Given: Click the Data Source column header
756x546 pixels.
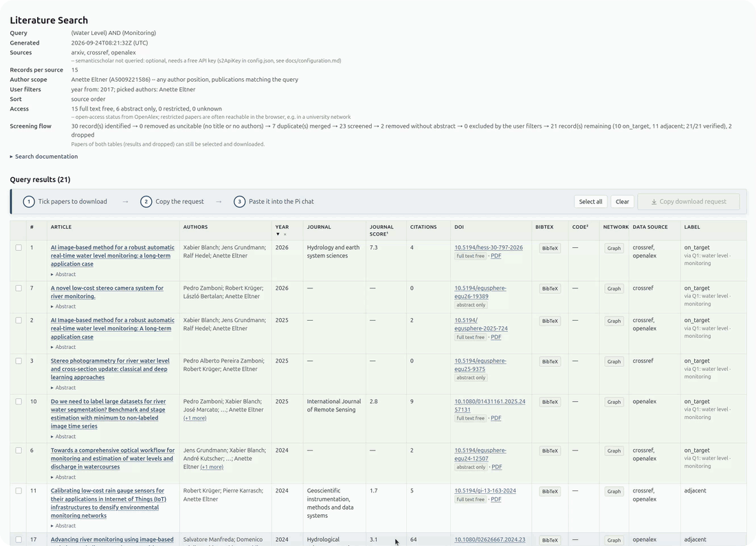Looking at the screenshot, I should (650, 227).
